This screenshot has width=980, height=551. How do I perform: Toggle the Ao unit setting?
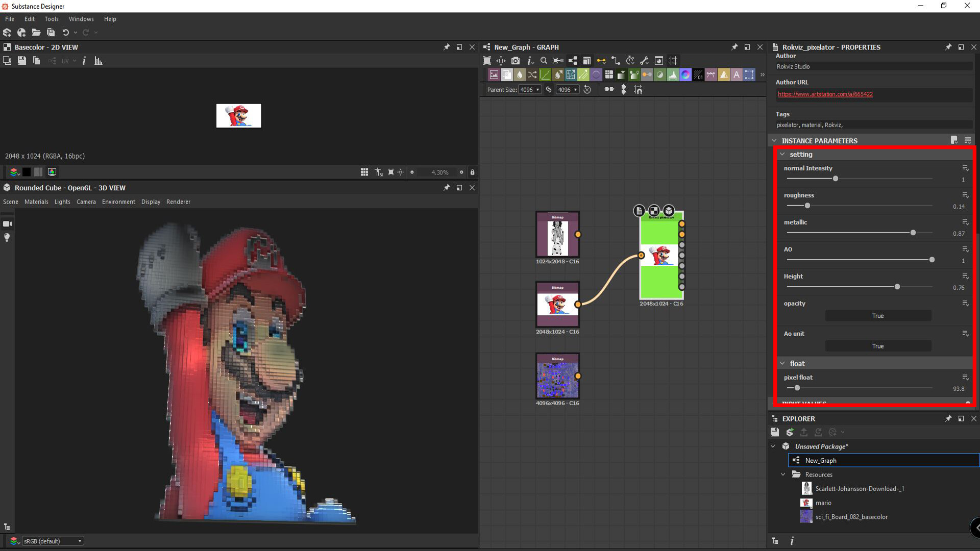pos(877,346)
